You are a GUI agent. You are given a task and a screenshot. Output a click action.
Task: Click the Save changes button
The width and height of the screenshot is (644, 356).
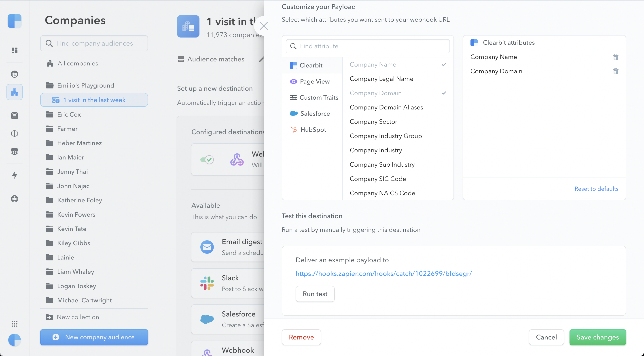tap(597, 337)
